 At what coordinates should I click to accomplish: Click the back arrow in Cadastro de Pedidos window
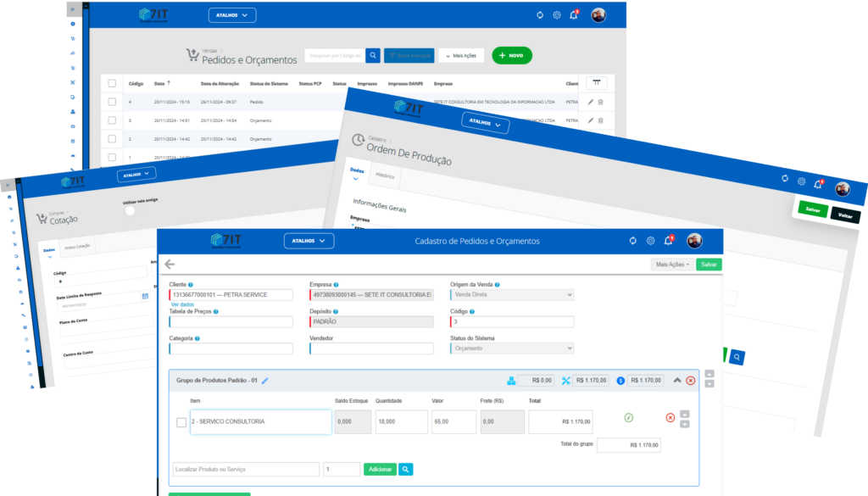[x=170, y=264]
